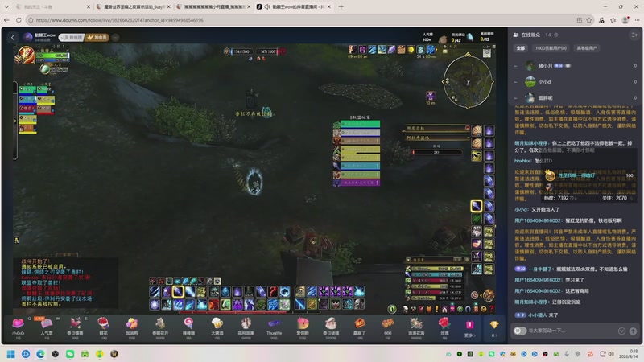Send the 棒棒糖 lollipop gift
644x362 pixels.
click(188, 327)
